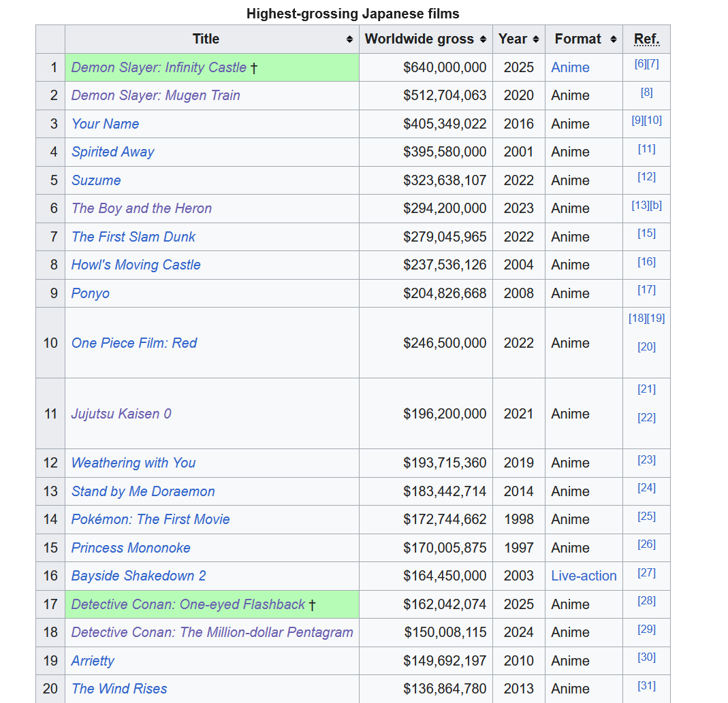Open Spirited Away article link
This screenshot has height=703, width=728.
coord(113,152)
